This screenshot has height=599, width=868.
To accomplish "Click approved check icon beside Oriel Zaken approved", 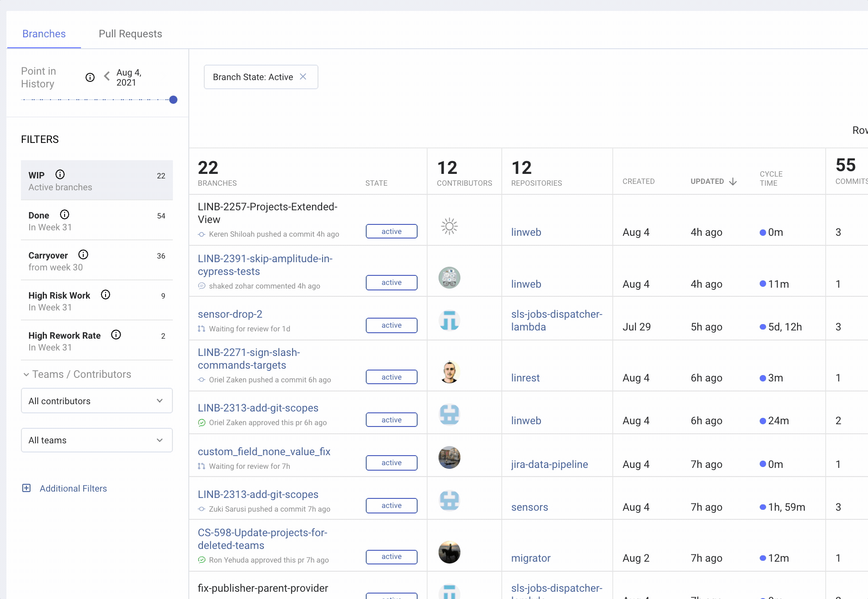I will tap(202, 422).
